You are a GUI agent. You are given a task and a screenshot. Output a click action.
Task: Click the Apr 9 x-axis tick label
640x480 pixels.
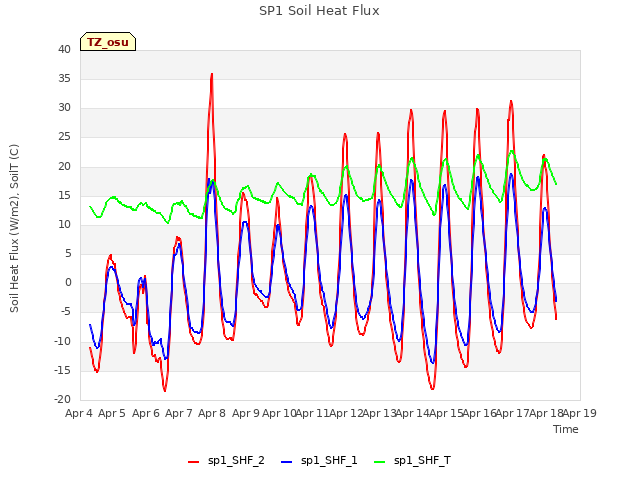[246, 413]
